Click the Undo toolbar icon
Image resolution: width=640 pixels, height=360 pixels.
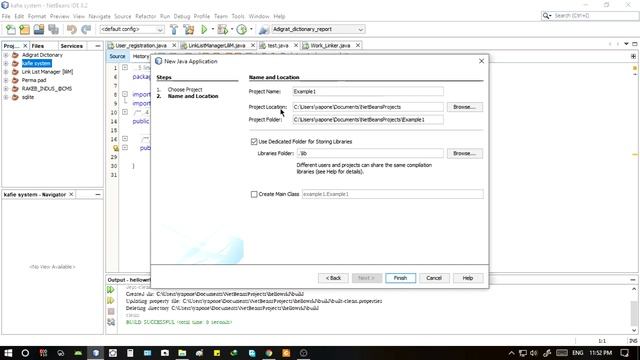coord(72,29)
